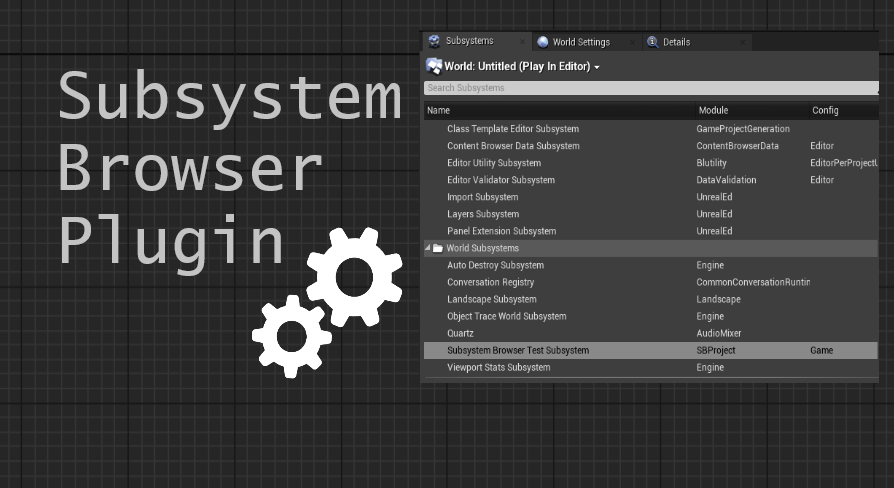894x488 pixels.
Task: Select Viewport Stats Subsystem row
Action: click(651, 368)
